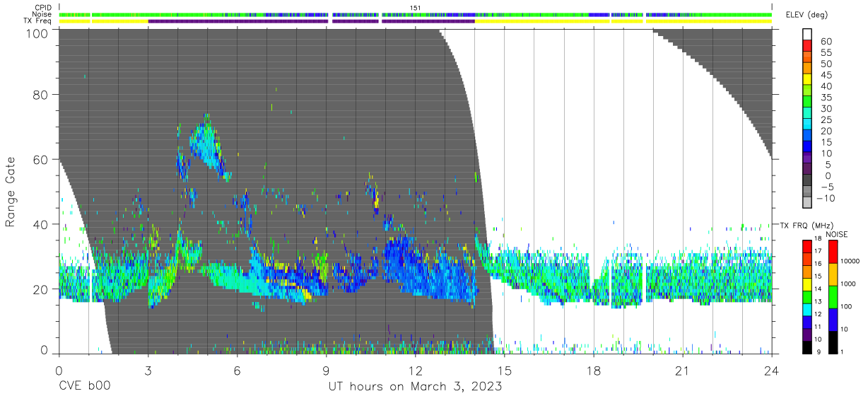Image resolution: width=868 pixels, height=401 pixels.
Task: Click the black bottom segment of TX FRQ color bar
Action: pyautogui.click(x=807, y=347)
